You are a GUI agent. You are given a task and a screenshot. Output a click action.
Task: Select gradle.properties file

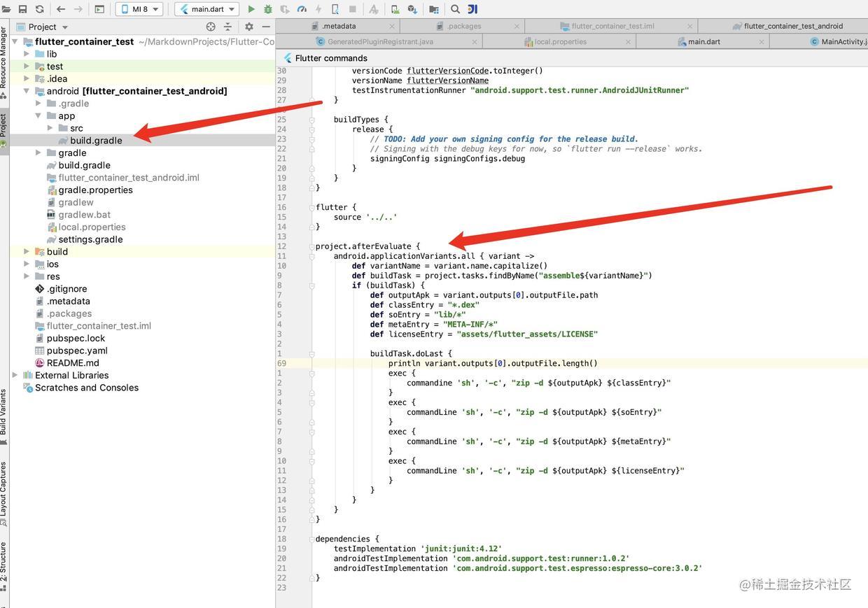(x=95, y=190)
